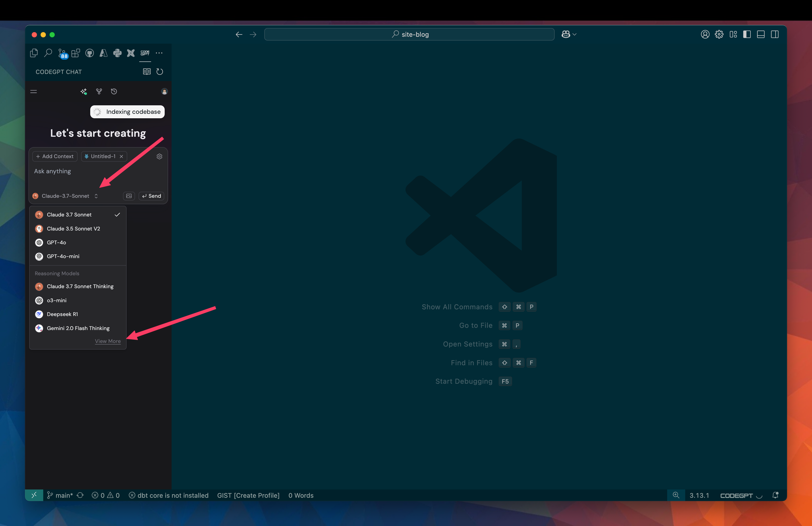Click the CODEGPT status bar item
The image size is (812, 526).
click(741, 495)
